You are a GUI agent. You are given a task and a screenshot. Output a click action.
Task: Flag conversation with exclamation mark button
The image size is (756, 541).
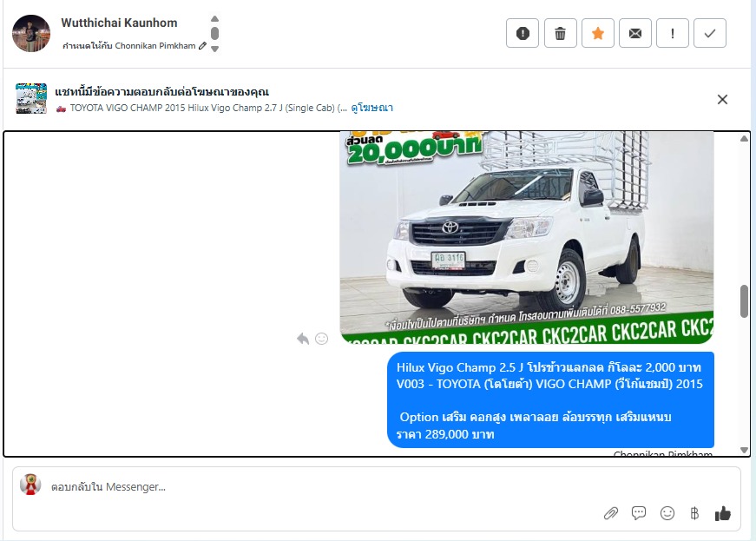tap(673, 33)
